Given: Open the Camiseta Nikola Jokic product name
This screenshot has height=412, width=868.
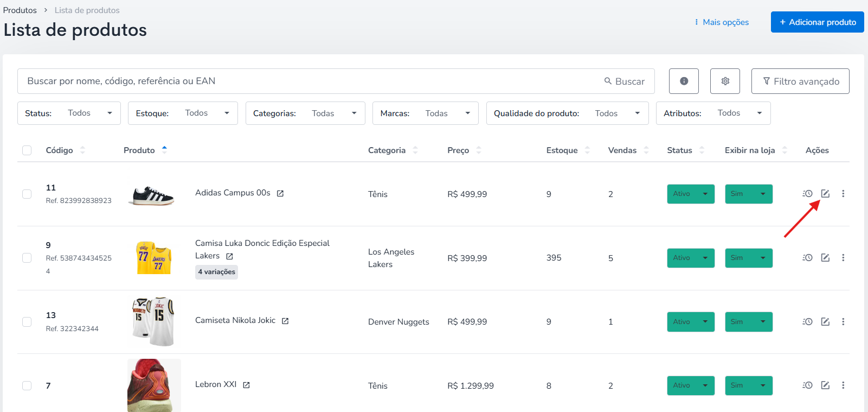Looking at the screenshot, I should [235, 320].
